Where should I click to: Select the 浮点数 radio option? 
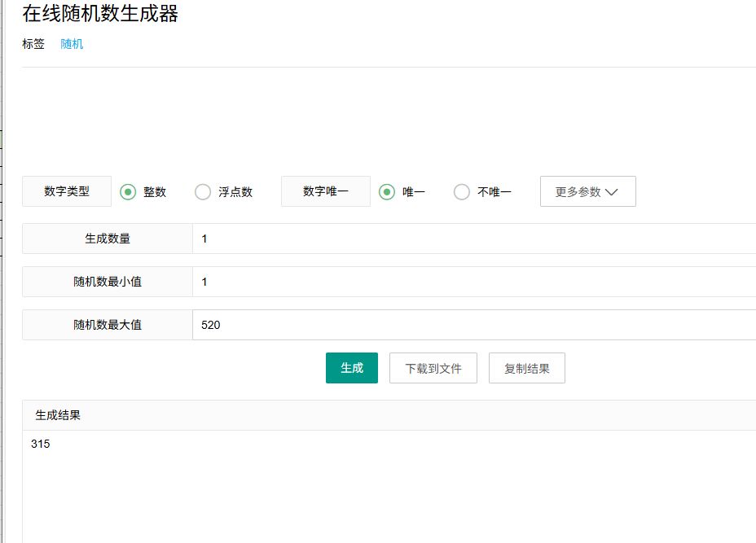pos(203,192)
